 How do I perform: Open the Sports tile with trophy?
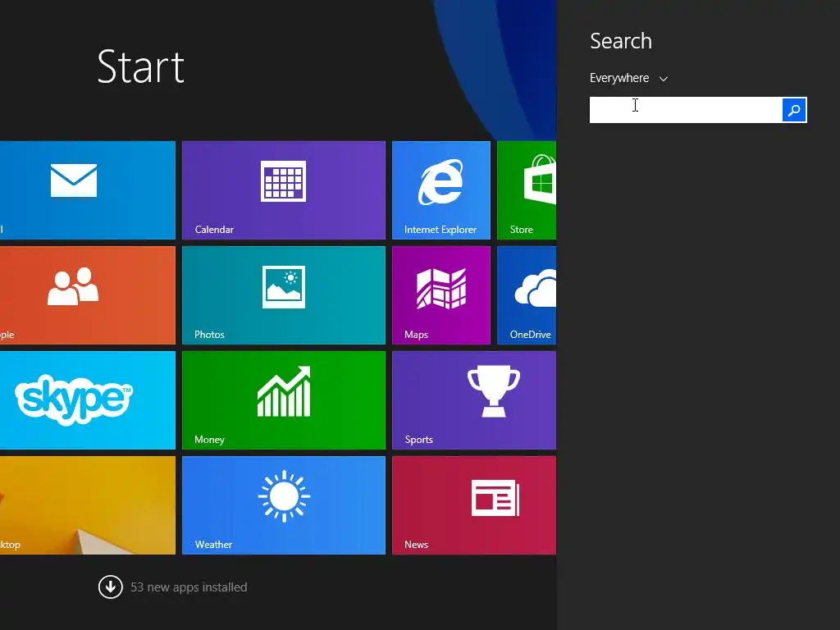[474, 400]
